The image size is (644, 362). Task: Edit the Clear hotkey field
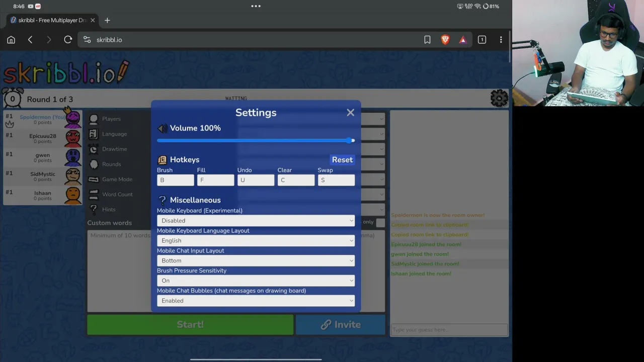coord(296,180)
